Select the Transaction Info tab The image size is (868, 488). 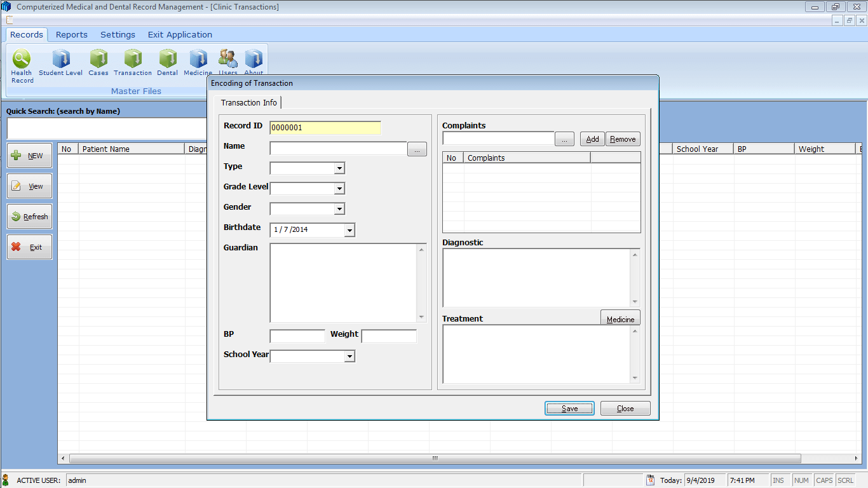pyautogui.click(x=249, y=102)
